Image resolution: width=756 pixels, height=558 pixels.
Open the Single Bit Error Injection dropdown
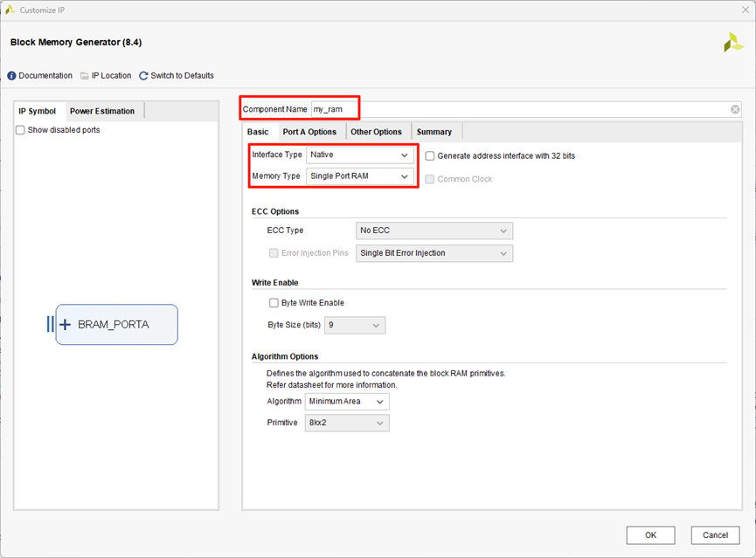(x=433, y=253)
